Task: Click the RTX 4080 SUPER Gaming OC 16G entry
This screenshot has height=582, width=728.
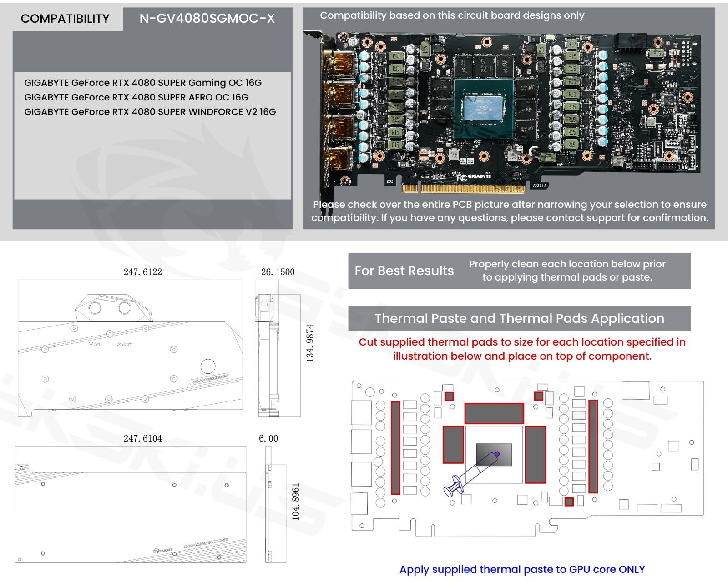Action: coord(143,83)
